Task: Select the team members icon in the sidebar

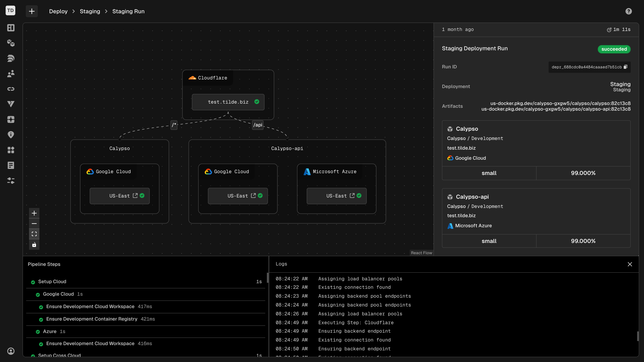Action: coord(10,73)
